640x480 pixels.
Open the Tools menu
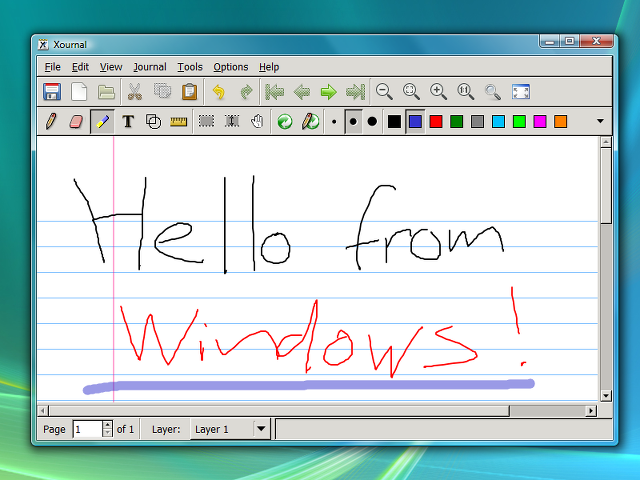190,67
